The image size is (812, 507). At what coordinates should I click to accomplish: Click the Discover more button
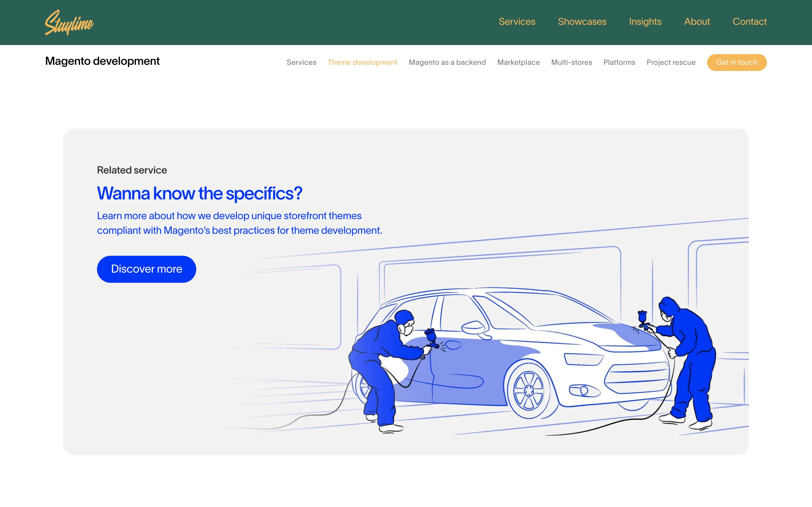(x=146, y=269)
